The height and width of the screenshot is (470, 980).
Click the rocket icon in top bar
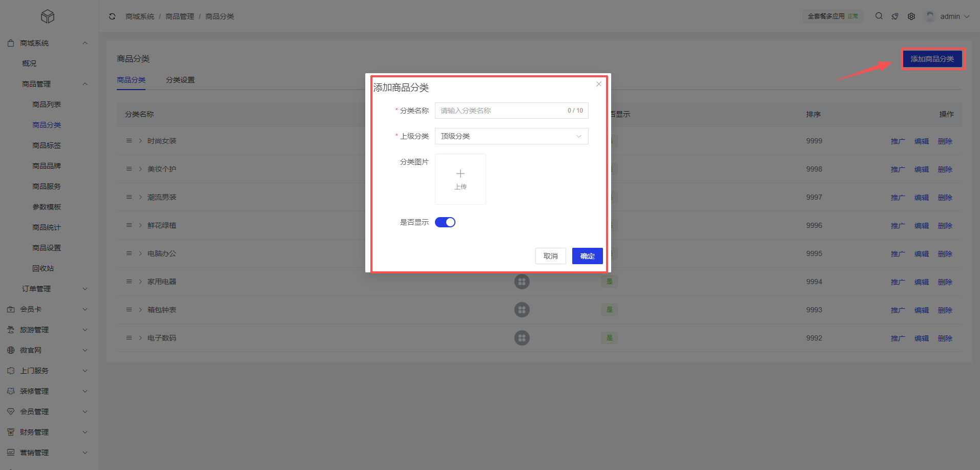pos(895,16)
